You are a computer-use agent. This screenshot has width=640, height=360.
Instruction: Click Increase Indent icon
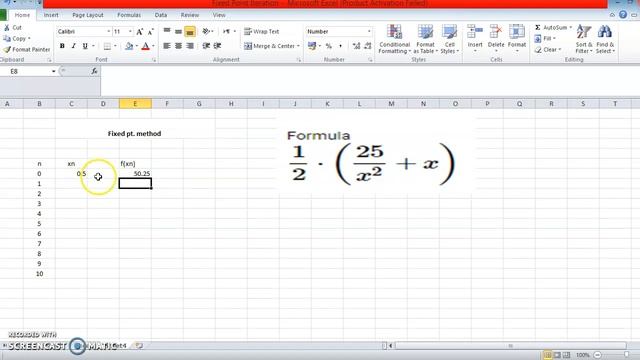[x=218, y=46]
